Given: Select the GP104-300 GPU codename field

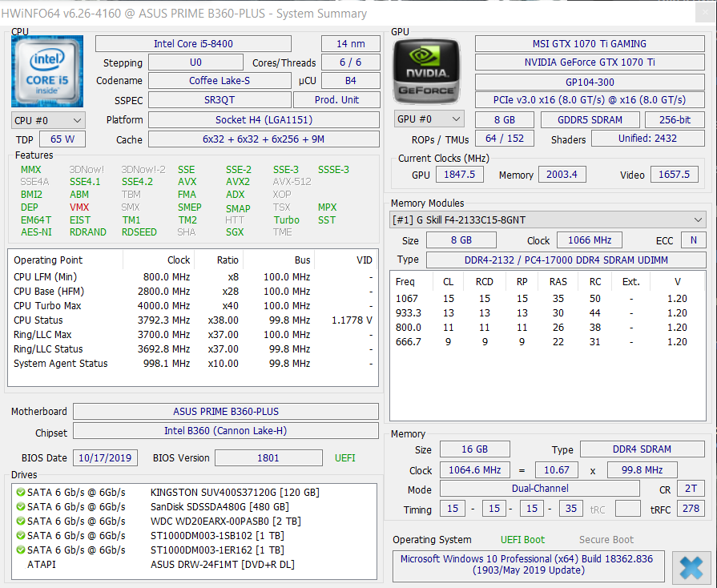Looking at the screenshot, I should point(590,83).
